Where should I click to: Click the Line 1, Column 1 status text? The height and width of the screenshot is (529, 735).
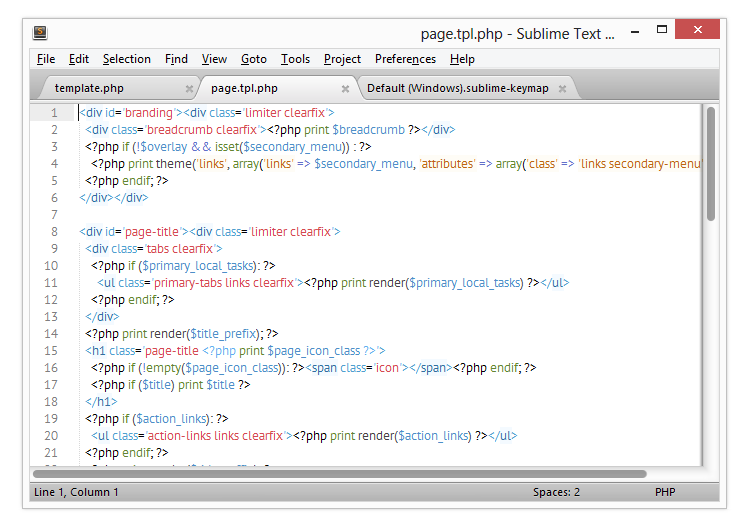coord(76,492)
